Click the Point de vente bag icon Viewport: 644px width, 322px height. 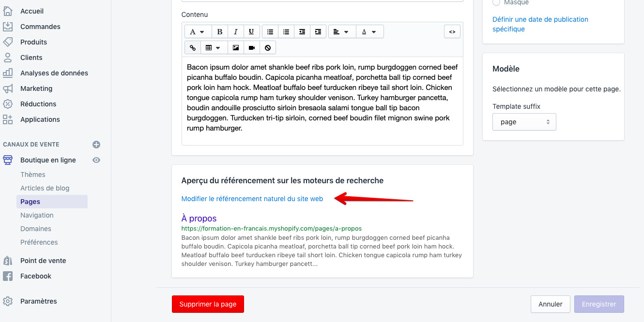click(8, 261)
